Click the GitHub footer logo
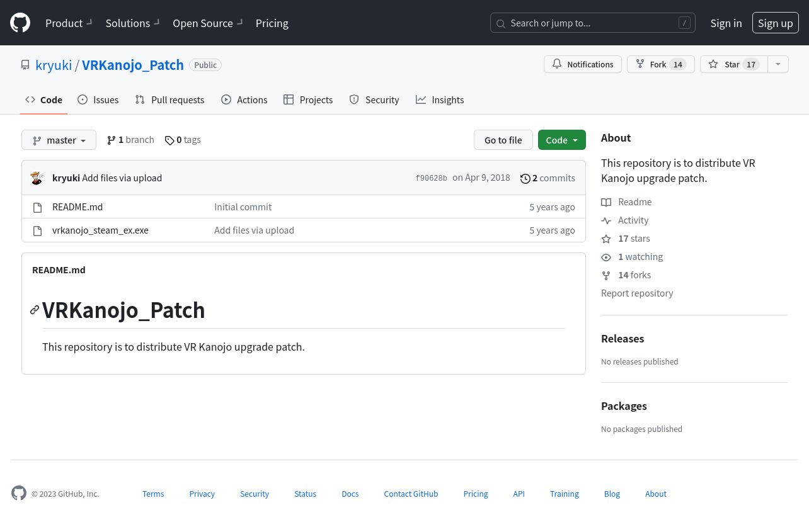The image size is (809, 532). point(19,493)
